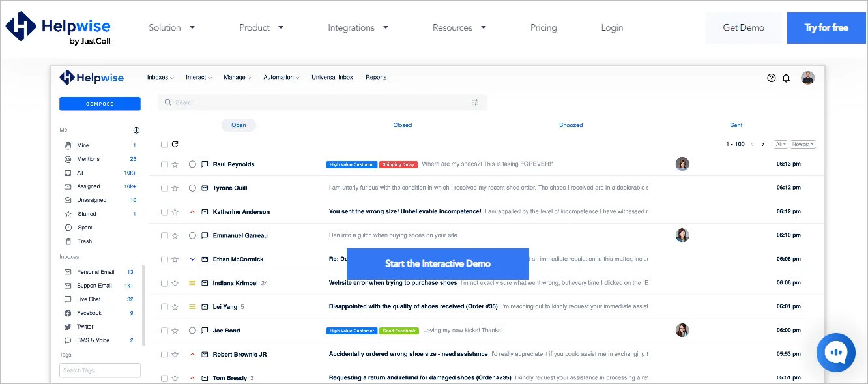Open the Unassigned folder in sidebar
Screen dimensions: 868x384
pos(91,200)
